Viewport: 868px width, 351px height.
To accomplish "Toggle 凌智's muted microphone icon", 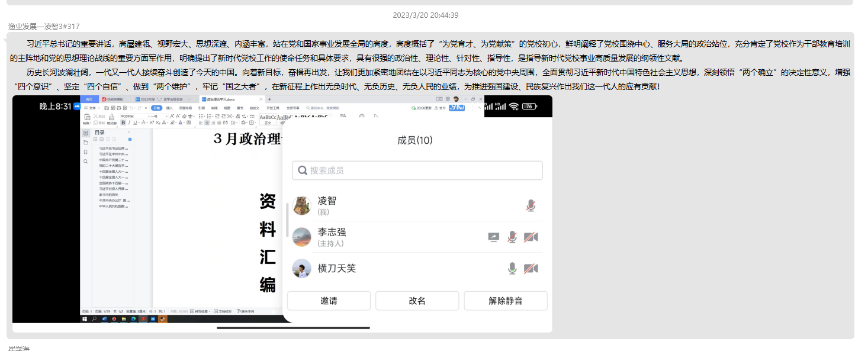I will tap(531, 205).
